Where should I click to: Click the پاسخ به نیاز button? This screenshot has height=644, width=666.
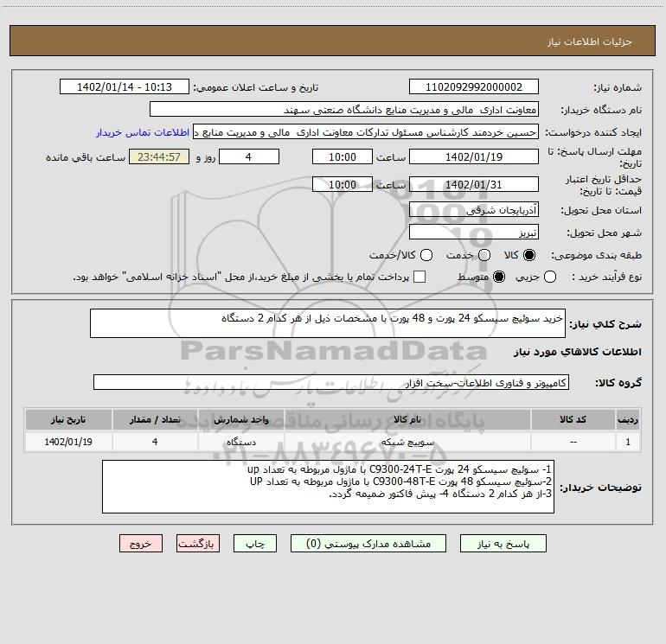[503, 544]
